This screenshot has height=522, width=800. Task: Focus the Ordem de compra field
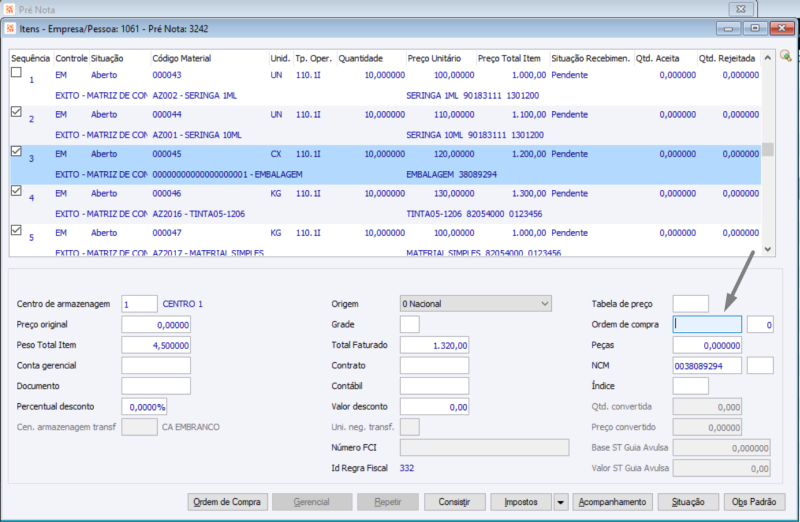707,325
